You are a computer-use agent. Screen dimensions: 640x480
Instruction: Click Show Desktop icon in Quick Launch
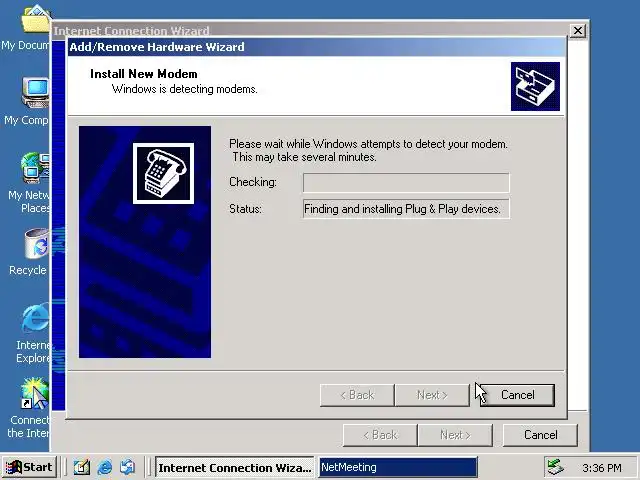(x=81, y=467)
